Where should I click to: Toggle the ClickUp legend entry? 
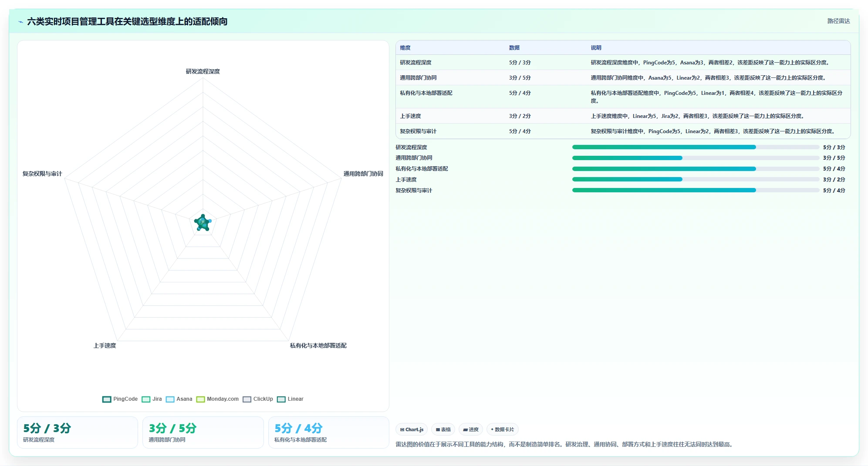coord(258,399)
